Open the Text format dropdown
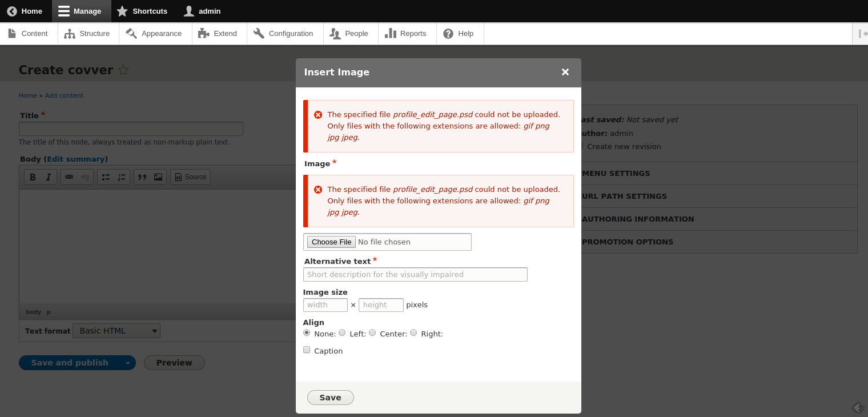The width and height of the screenshot is (868, 417). [x=116, y=331]
